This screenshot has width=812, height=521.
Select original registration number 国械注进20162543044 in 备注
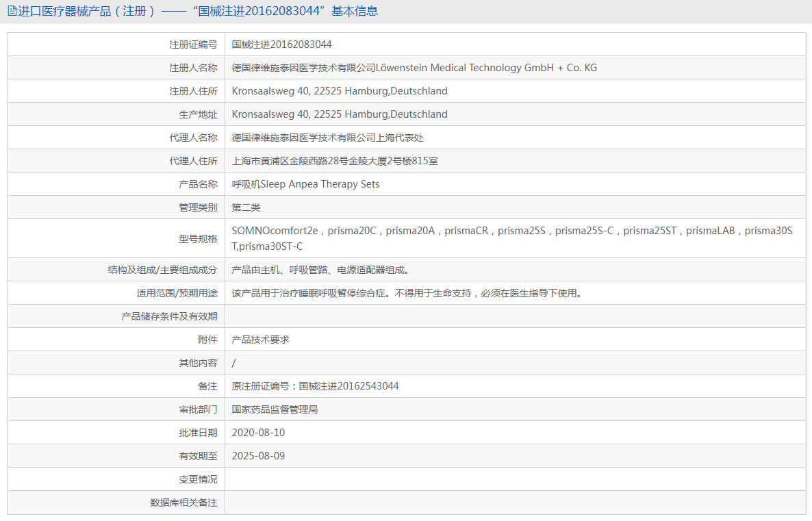pos(349,386)
